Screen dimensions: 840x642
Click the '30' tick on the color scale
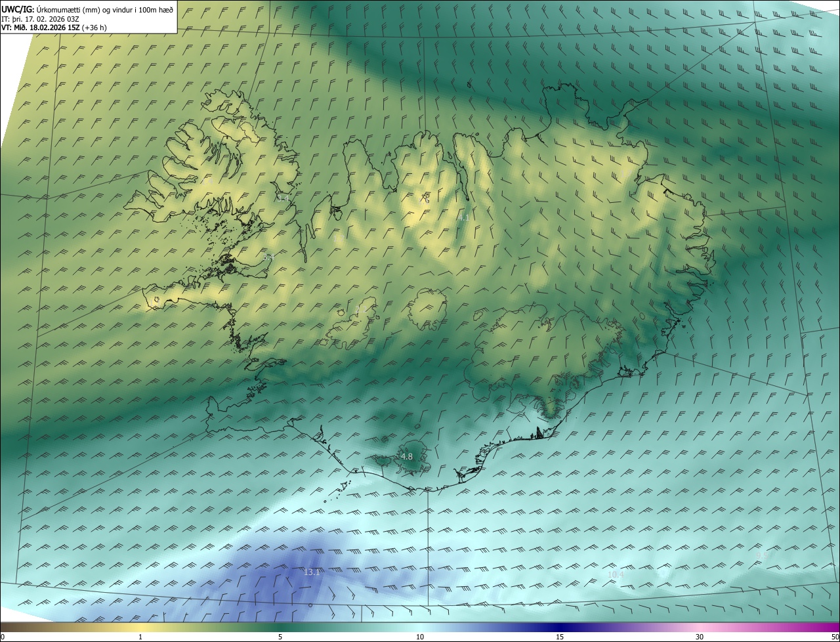pyautogui.click(x=700, y=637)
